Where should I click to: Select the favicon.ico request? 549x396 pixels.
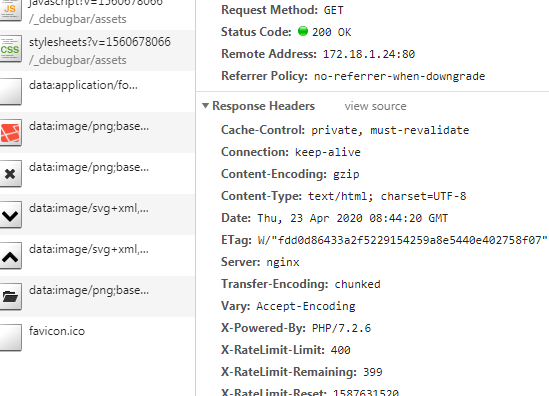click(x=97, y=337)
